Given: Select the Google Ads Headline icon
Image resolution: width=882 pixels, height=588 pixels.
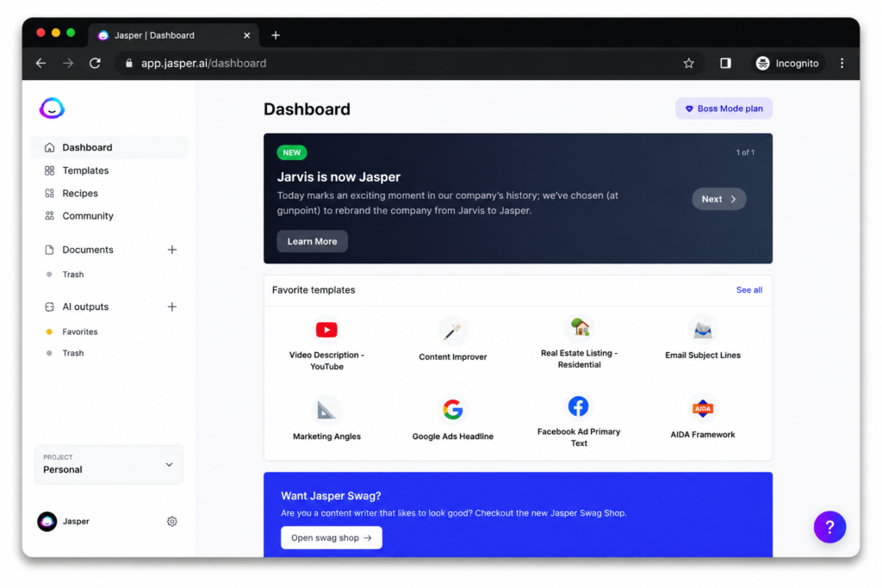Looking at the screenshot, I should (453, 410).
